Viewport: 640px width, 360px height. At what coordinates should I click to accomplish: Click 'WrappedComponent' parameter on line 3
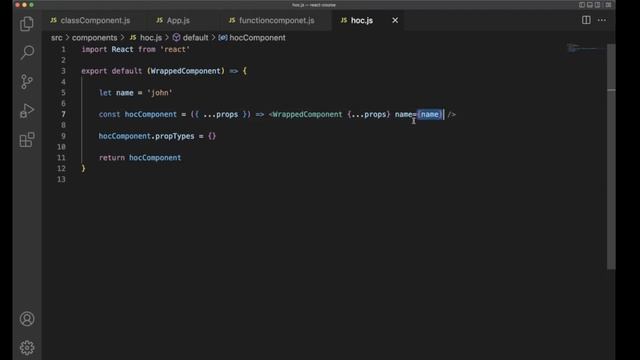click(x=186, y=71)
